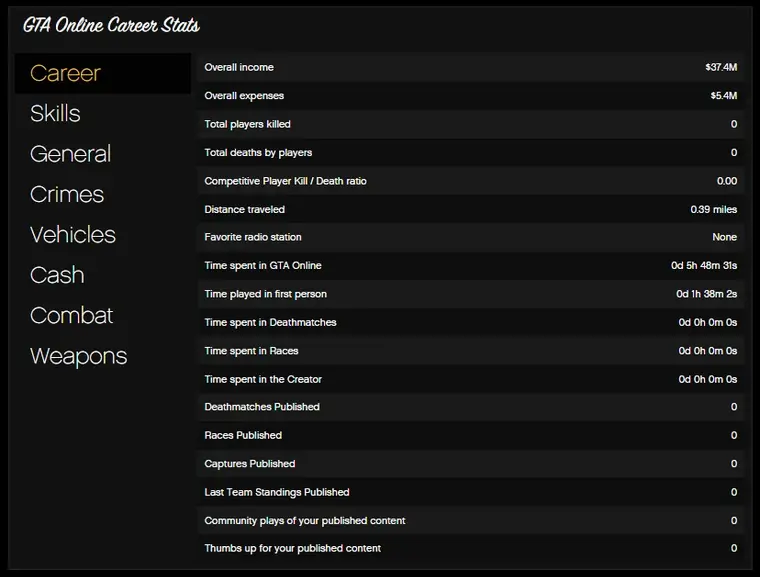Image resolution: width=760 pixels, height=577 pixels.
Task: Select the Distance traveled stat row
Action: (470, 209)
